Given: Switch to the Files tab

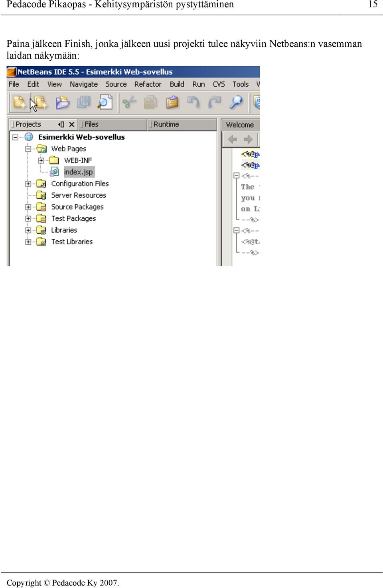Looking at the screenshot, I should (x=113, y=125).
